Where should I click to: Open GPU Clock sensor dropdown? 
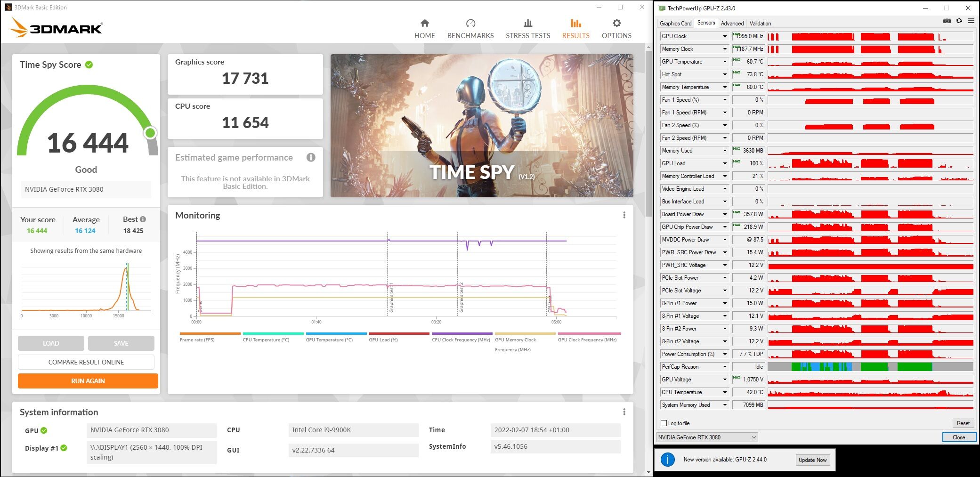(725, 36)
